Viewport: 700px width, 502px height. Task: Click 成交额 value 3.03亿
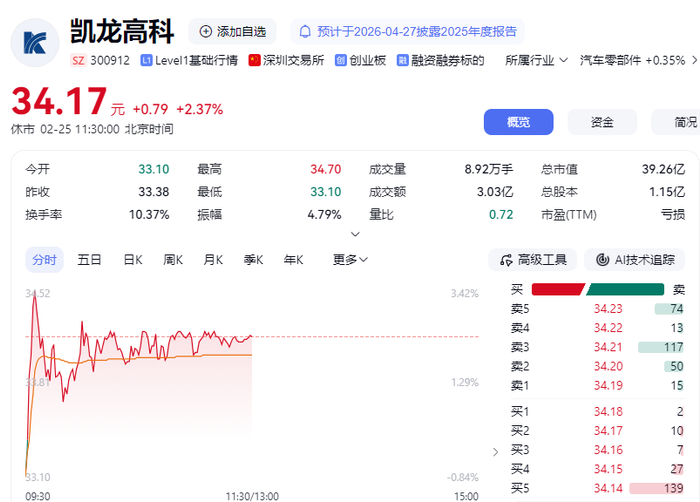(x=495, y=192)
